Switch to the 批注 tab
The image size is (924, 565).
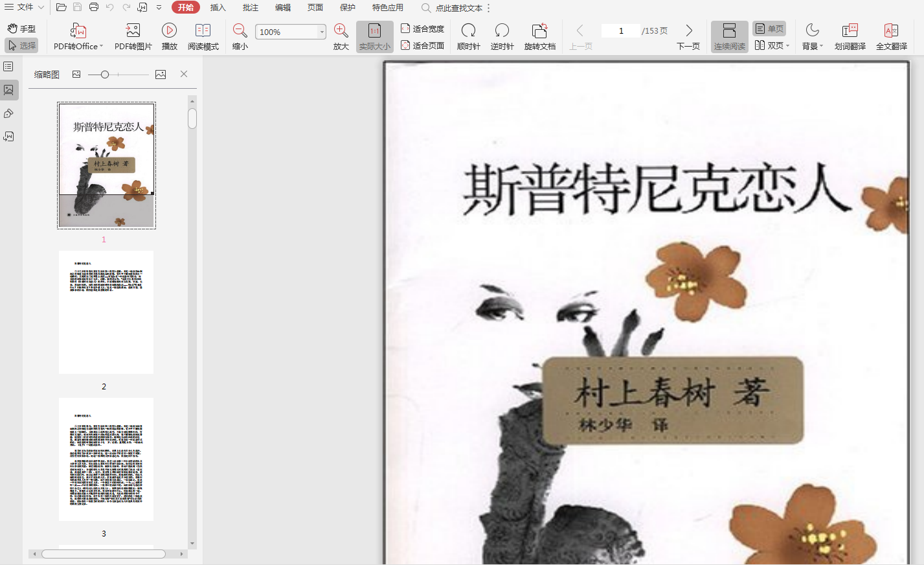click(x=251, y=8)
